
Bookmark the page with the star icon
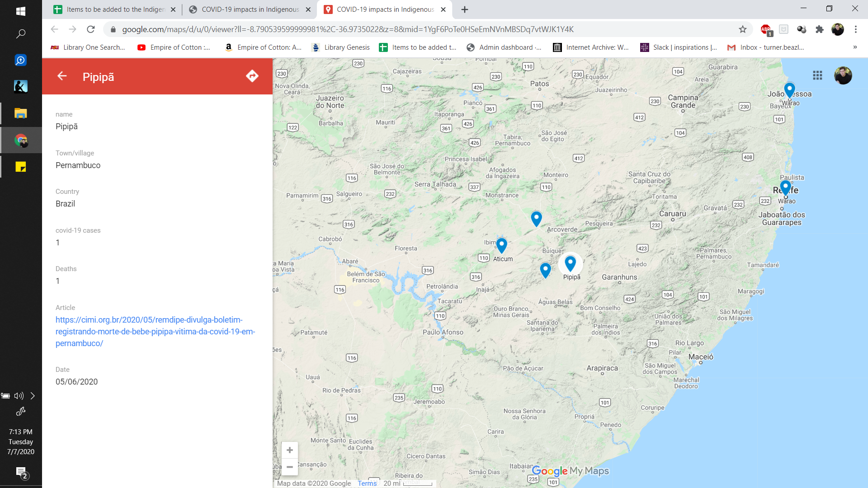click(x=743, y=29)
